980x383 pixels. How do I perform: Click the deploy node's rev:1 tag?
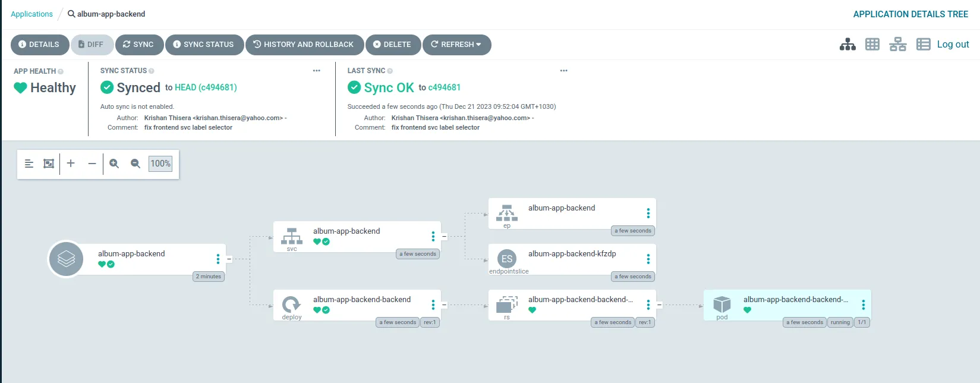point(430,322)
